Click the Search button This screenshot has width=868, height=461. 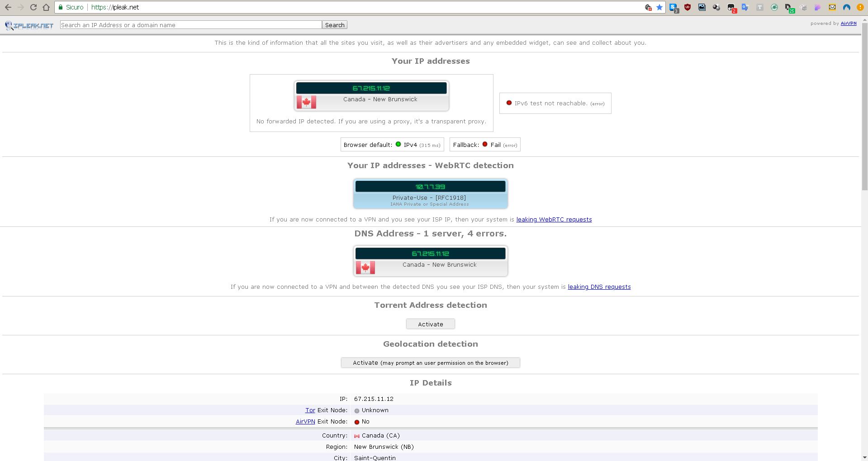pos(335,25)
